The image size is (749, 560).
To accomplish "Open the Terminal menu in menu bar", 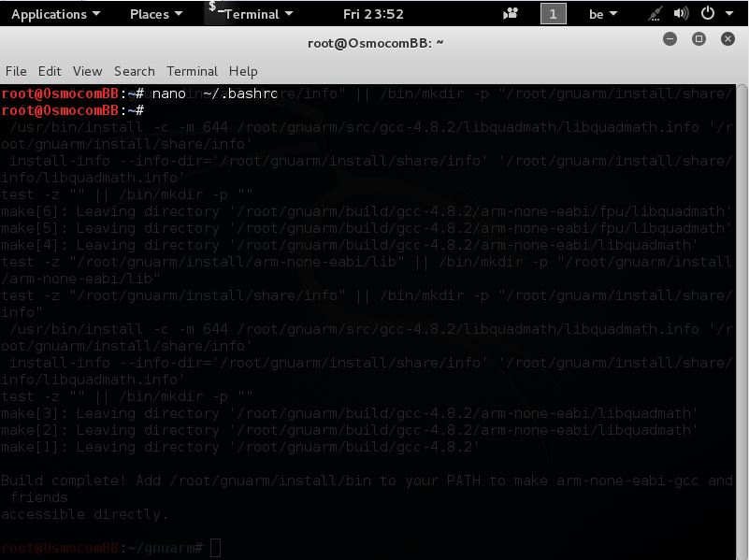I will (192, 71).
